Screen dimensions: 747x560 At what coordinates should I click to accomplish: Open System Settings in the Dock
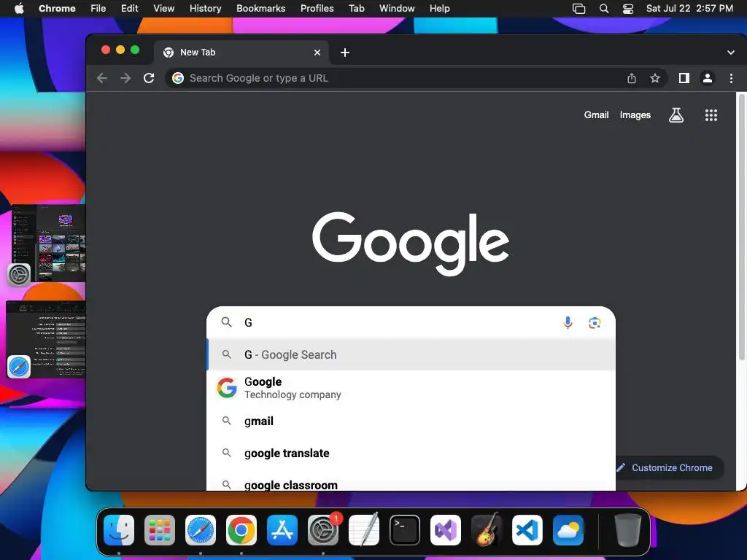tap(323, 530)
